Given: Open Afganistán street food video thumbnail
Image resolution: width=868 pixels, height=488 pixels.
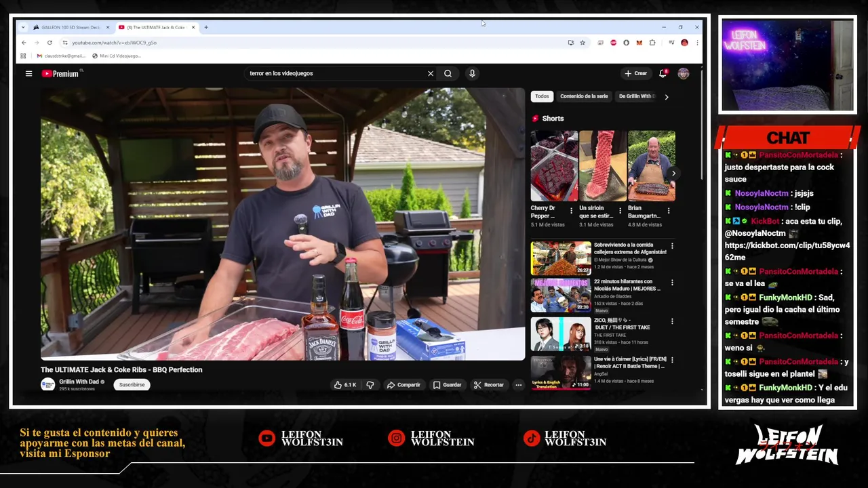Looking at the screenshot, I should [x=561, y=258].
